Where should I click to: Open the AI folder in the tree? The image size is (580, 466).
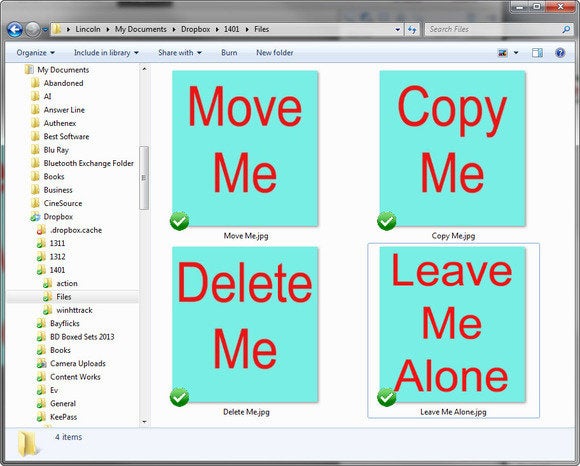point(47,96)
